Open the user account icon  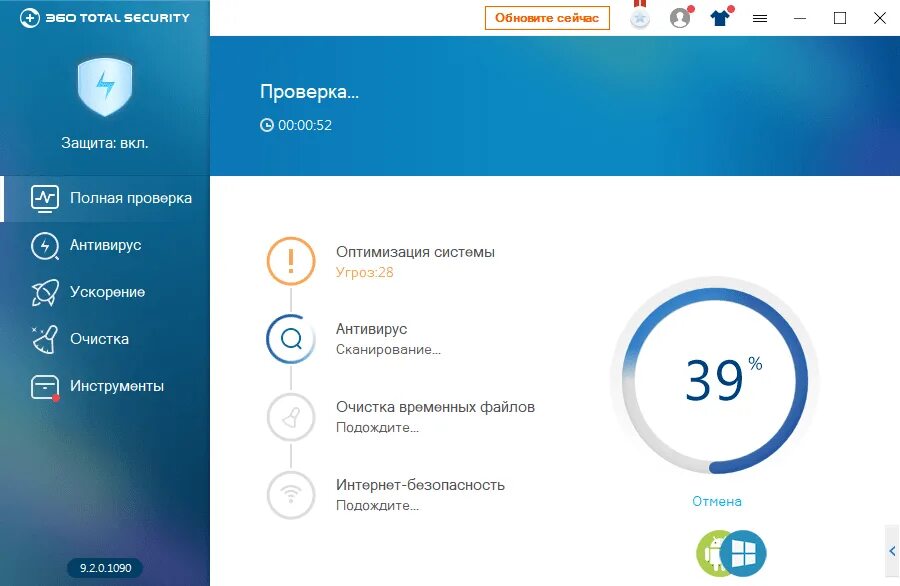[x=680, y=18]
